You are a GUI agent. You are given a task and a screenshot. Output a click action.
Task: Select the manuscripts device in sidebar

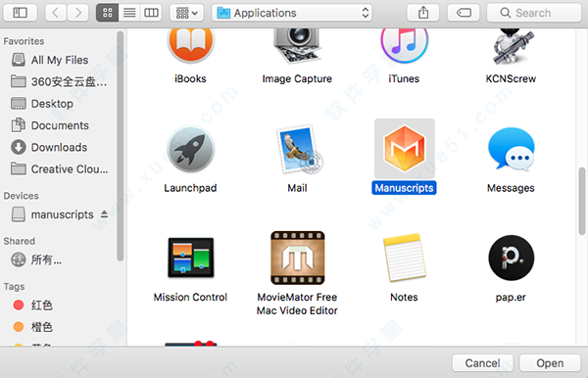[53, 214]
